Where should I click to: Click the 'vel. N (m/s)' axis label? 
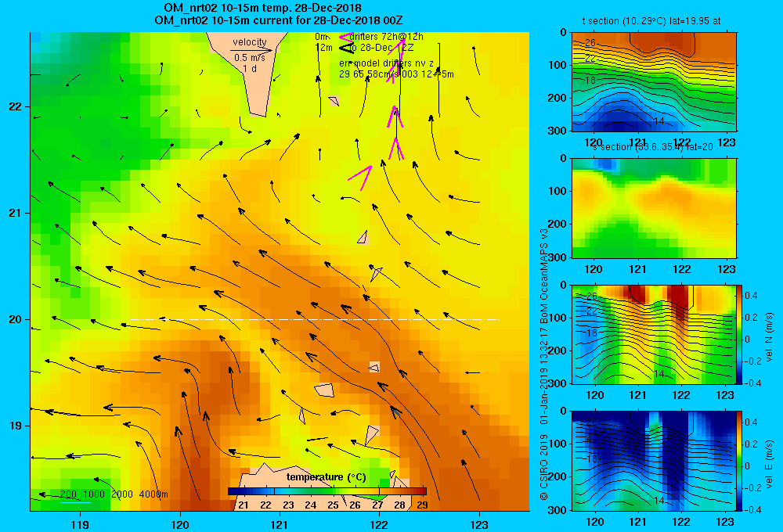point(770,337)
